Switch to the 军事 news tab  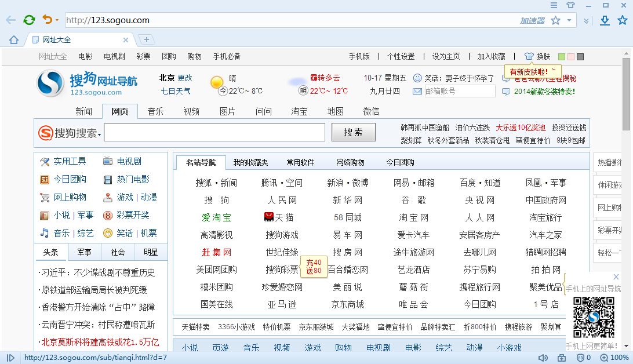[x=85, y=252]
